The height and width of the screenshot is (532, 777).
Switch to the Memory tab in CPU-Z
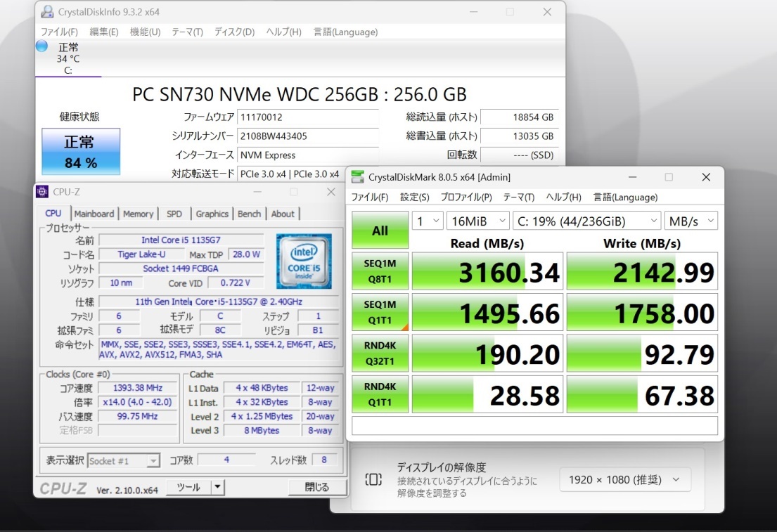[x=139, y=214]
